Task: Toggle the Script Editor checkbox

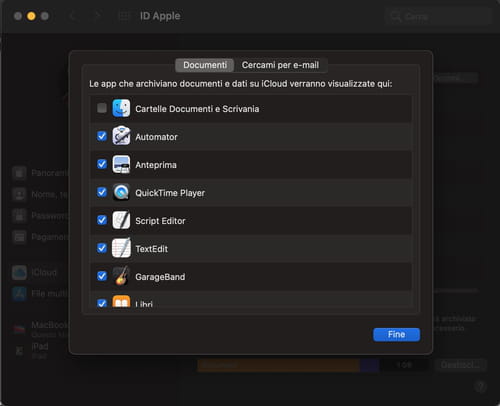Action: tap(102, 220)
